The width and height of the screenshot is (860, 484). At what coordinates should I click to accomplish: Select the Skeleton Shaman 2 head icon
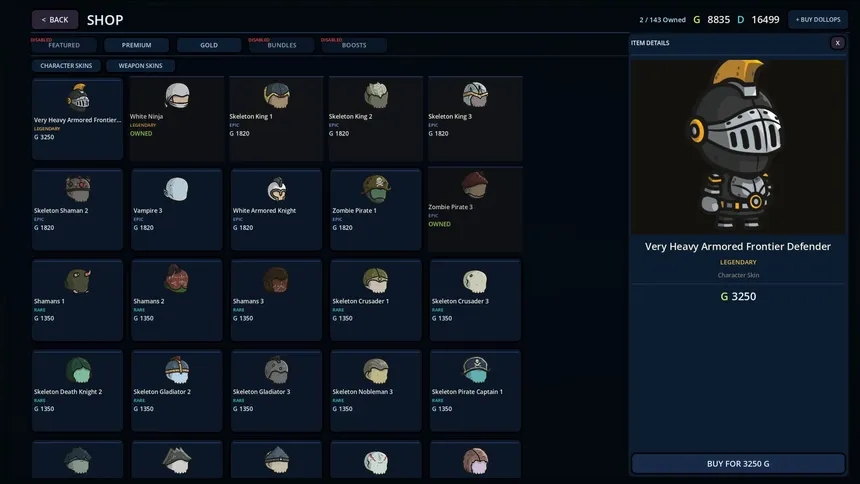[78, 189]
